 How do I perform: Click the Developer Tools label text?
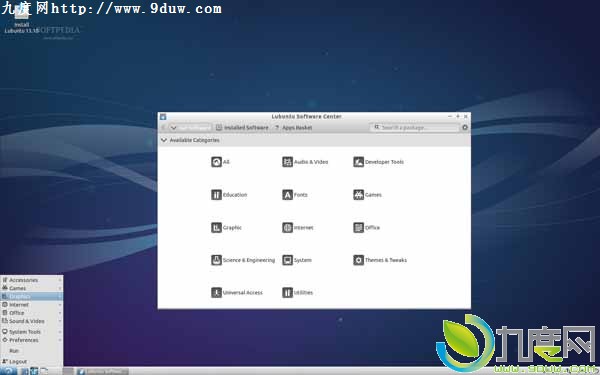[384, 162]
